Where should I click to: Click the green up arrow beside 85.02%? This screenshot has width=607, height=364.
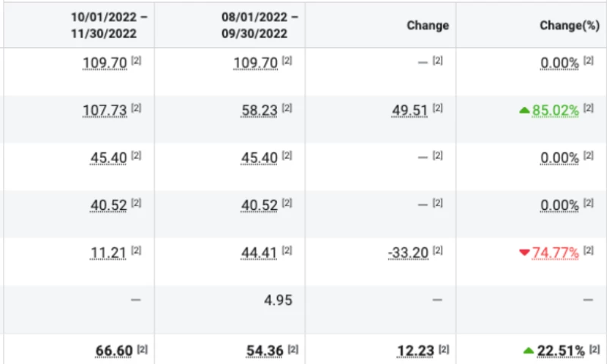point(524,111)
